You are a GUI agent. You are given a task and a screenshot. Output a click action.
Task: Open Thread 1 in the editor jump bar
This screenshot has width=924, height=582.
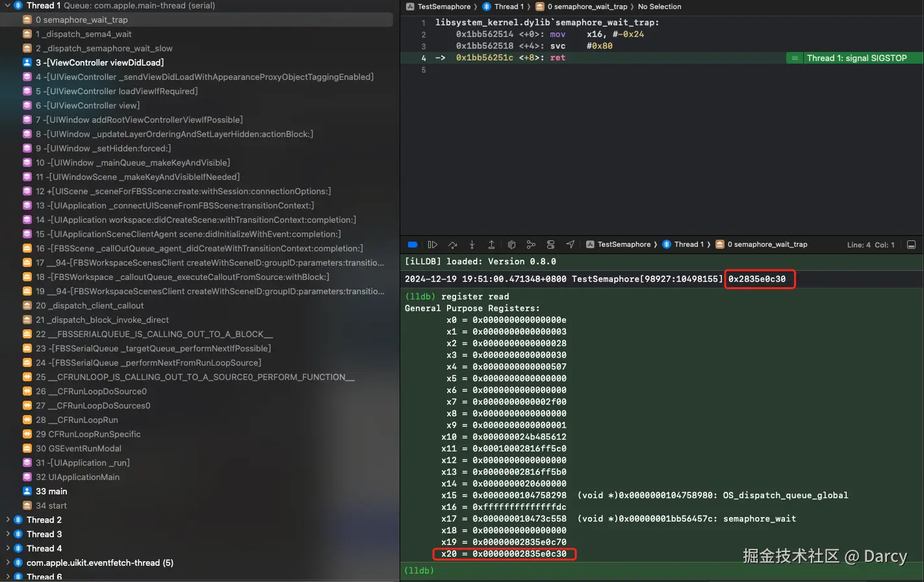504,6
